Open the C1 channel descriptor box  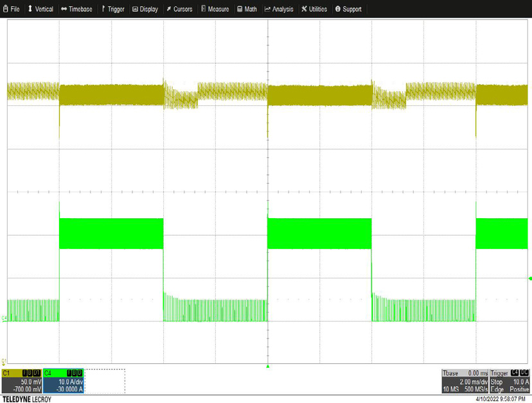(x=21, y=381)
